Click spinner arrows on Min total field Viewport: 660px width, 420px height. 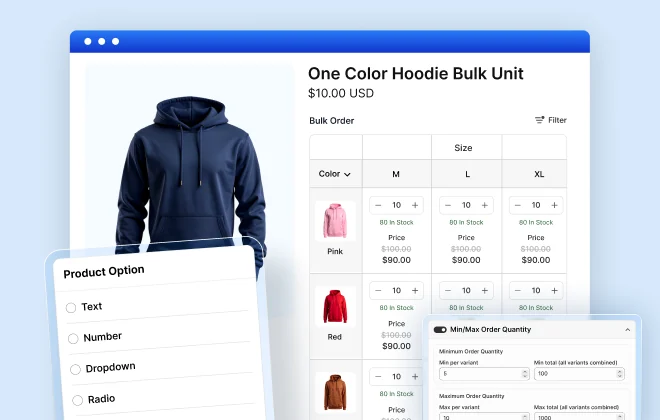pyautogui.click(x=620, y=374)
